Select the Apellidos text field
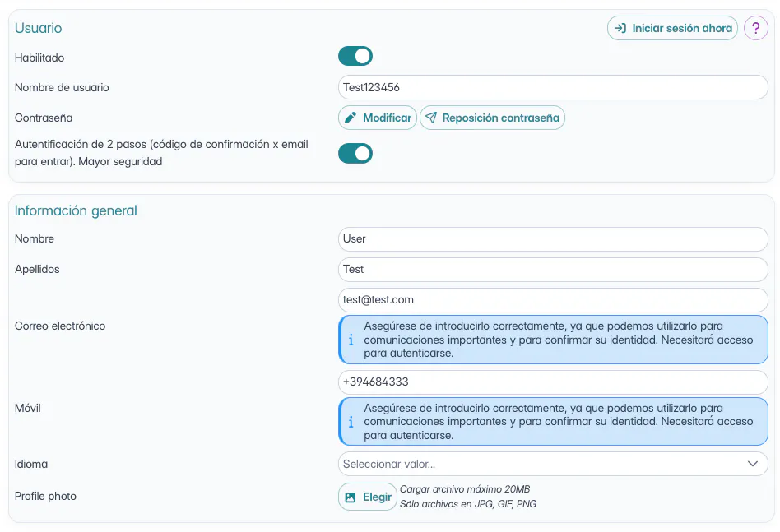 click(x=553, y=270)
